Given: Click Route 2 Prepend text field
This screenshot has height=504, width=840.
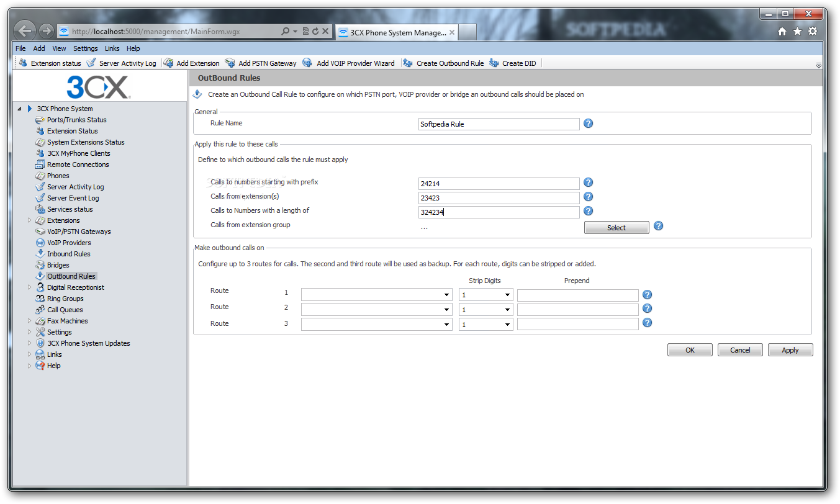Looking at the screenshot, I should [x=578, y=309].
